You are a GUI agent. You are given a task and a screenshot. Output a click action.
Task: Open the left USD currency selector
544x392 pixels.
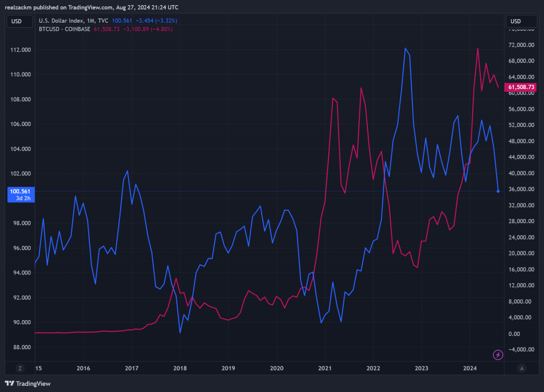(x=20, y=21)
